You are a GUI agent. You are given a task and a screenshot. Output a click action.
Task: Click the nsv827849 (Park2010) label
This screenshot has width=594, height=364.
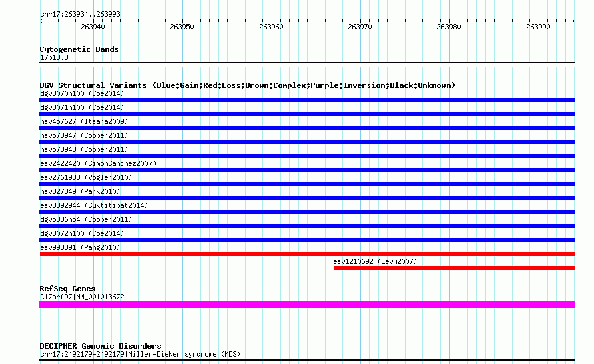80,191
